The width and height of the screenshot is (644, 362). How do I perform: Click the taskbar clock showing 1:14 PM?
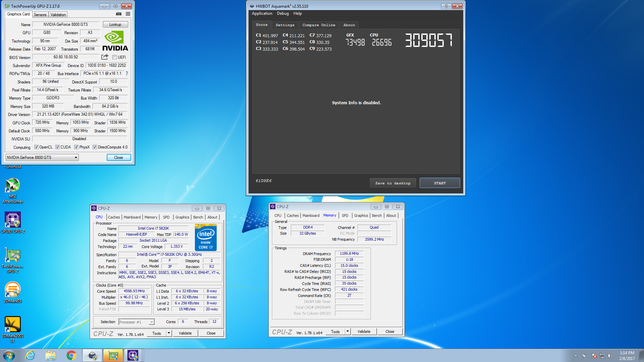pos(627,356)
